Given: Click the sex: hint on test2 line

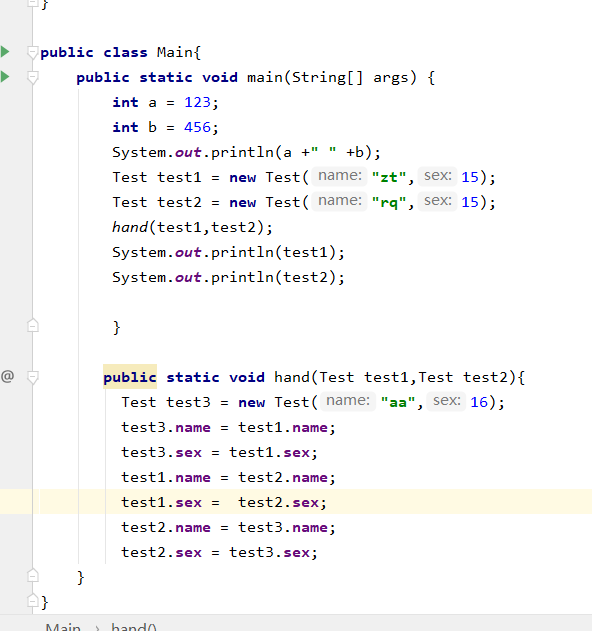Looking at the screenshot, I should click(x=437, y=201).
